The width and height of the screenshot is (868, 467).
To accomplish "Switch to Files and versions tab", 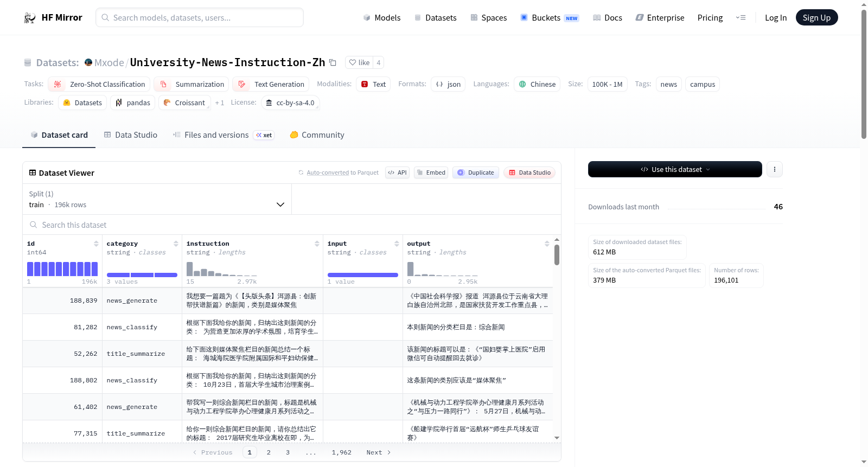I will (223, 135).
